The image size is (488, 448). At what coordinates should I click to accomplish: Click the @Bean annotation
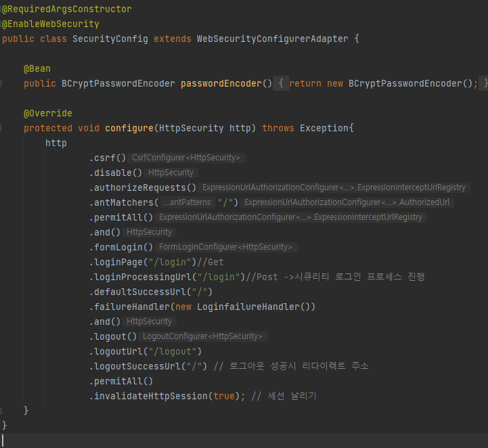(37, 69)
